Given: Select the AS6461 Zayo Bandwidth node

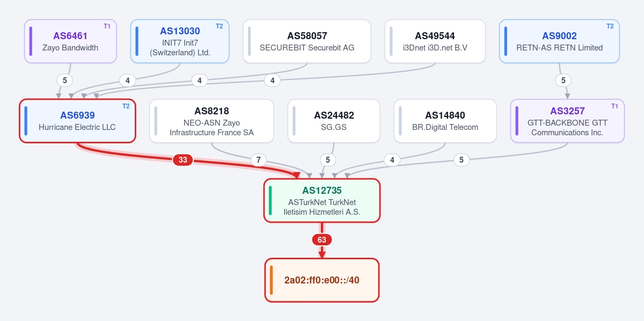Looking at the screenshot, I should coord(70,41).
